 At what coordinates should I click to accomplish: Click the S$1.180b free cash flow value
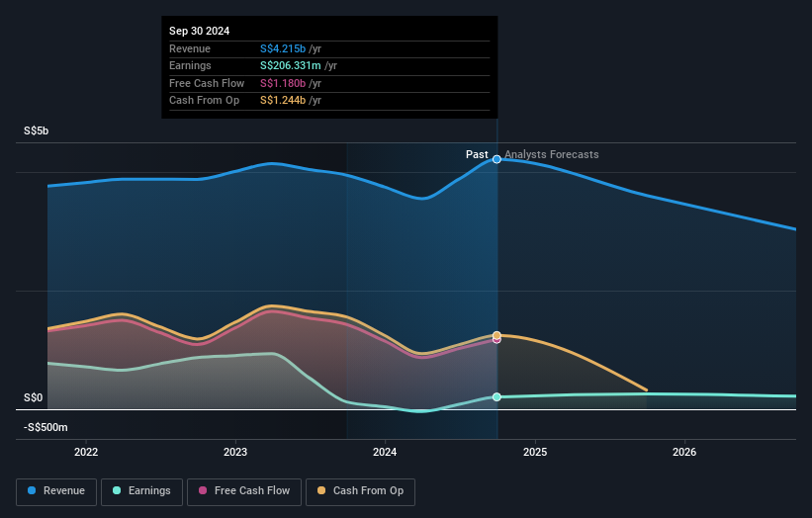coord(283,83)
